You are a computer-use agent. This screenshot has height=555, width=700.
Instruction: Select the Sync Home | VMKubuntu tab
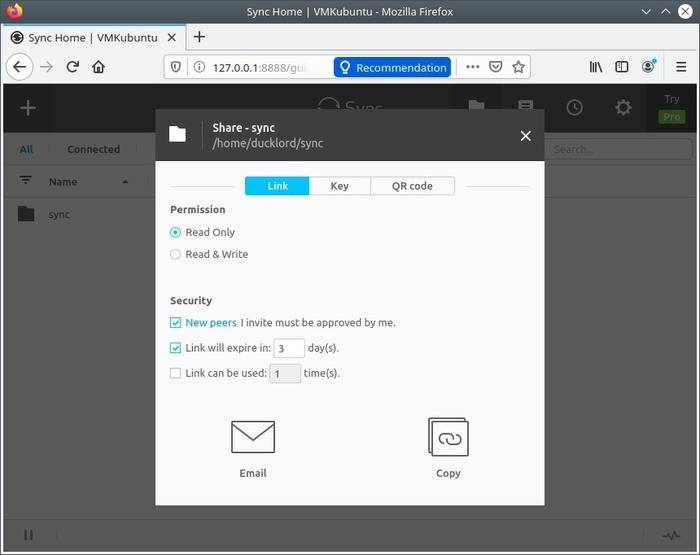93,38
